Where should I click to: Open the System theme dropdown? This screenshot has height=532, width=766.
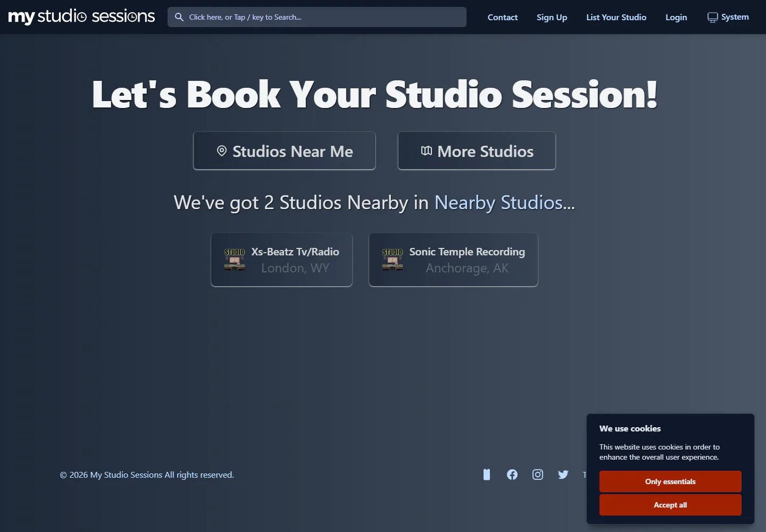pos(728,17)
